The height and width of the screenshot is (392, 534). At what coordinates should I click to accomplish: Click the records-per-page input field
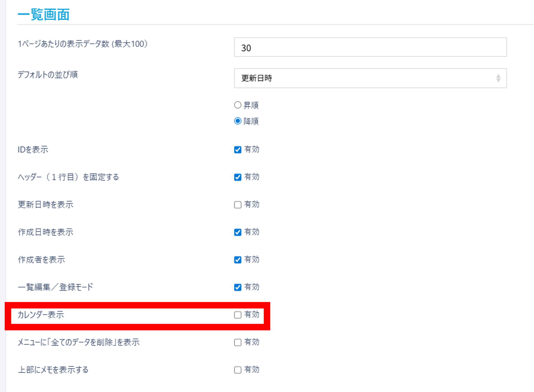point(370,47)
